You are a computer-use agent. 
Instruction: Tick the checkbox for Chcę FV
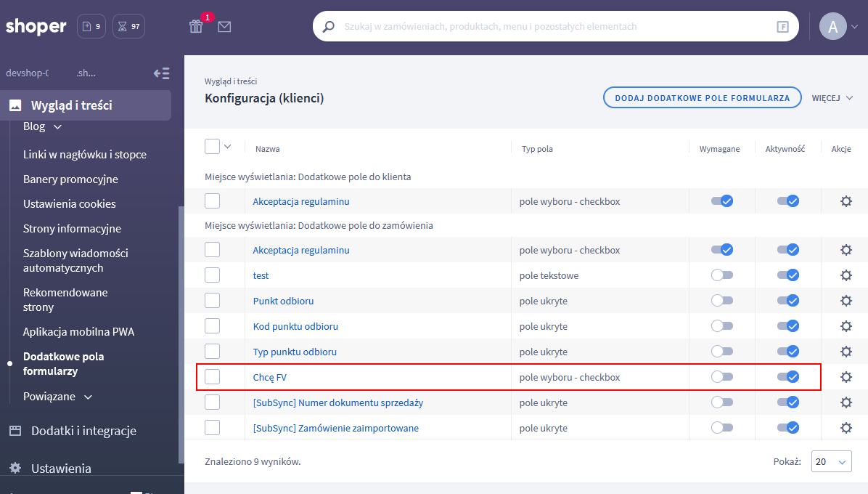pos(212,377)
